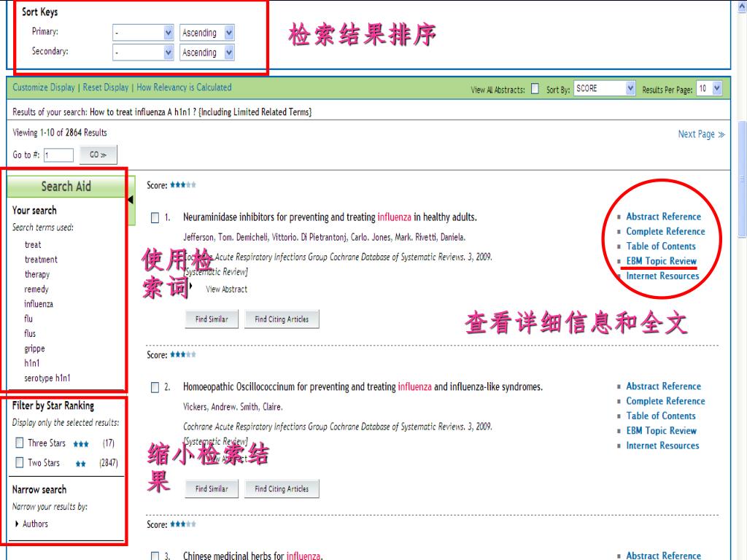
Task: Open the Neuraminidase inhibitors article title
Action: (x=330, y=217)
